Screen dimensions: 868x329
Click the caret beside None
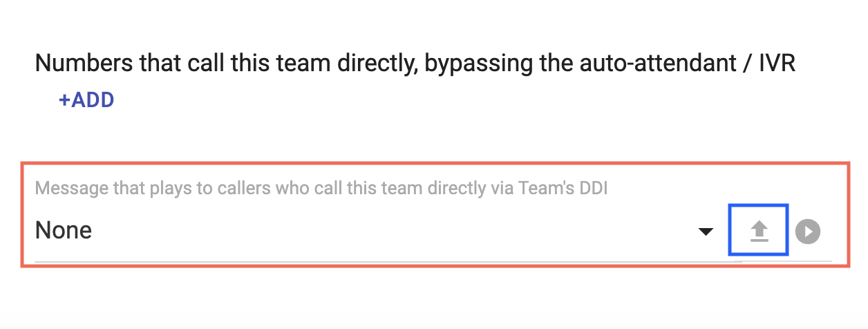click(706, 232)
